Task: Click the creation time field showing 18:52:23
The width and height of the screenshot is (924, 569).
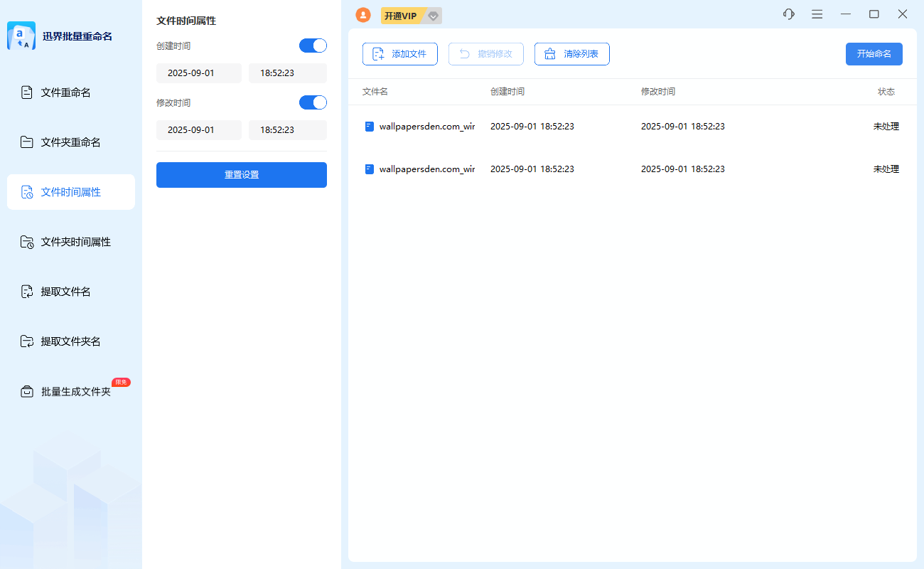Action: [x=287, y=73]
